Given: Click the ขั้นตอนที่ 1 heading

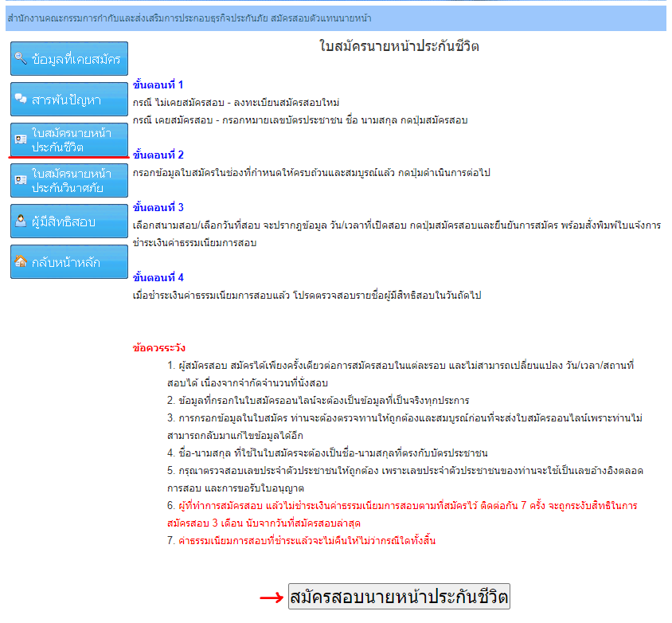Looking at the screenshot, I should click(158, 84).
